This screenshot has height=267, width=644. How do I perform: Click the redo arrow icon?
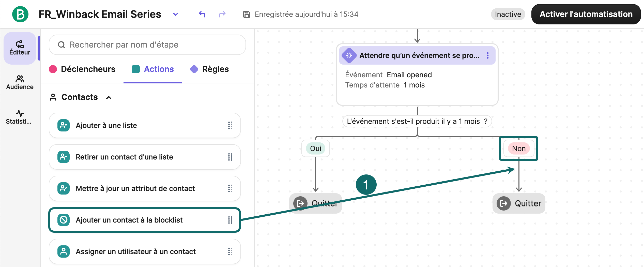click(x=222, y=14)
